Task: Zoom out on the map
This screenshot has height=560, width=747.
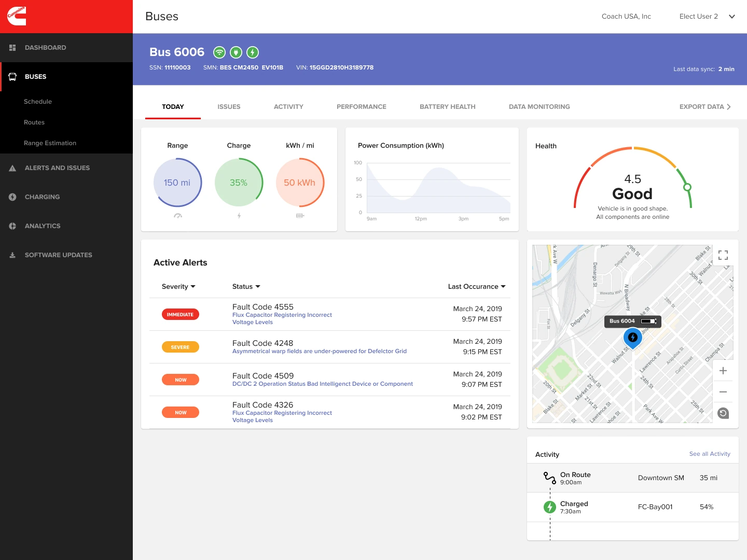Action: pos(723,392)
